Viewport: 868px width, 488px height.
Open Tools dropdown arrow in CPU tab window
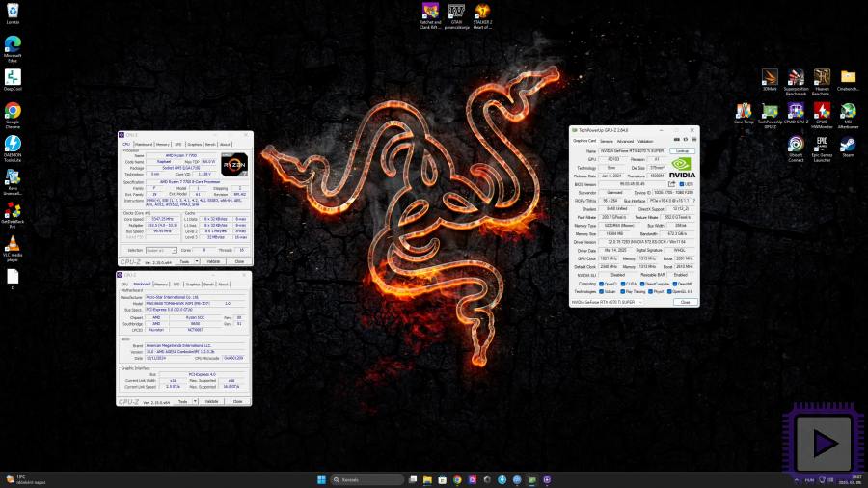point(197,261)
